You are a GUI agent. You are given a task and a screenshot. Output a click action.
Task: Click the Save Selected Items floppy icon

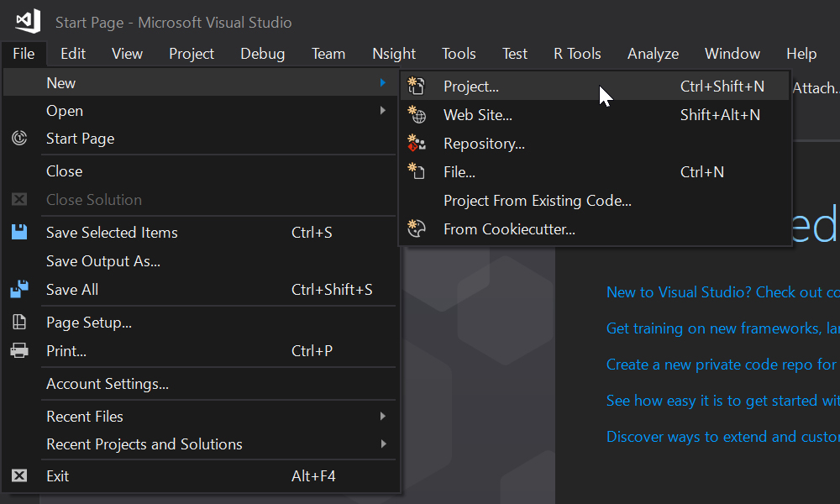(19, 232)
